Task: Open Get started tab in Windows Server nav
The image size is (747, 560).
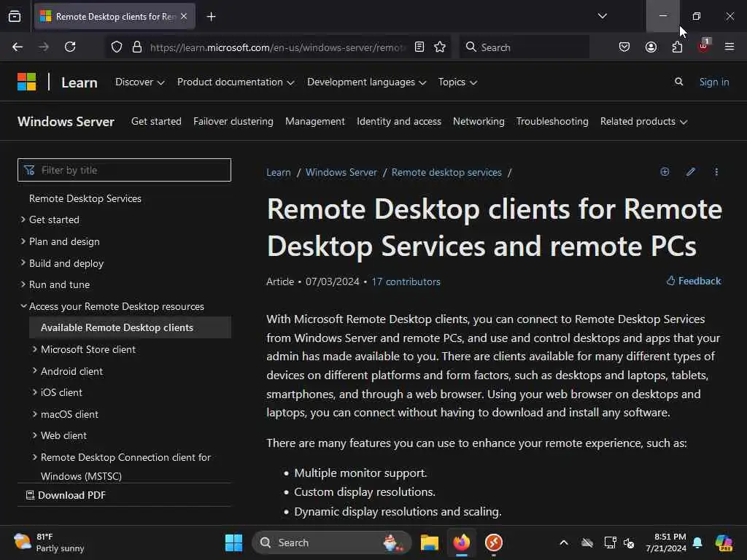Action: coord(156,122)
